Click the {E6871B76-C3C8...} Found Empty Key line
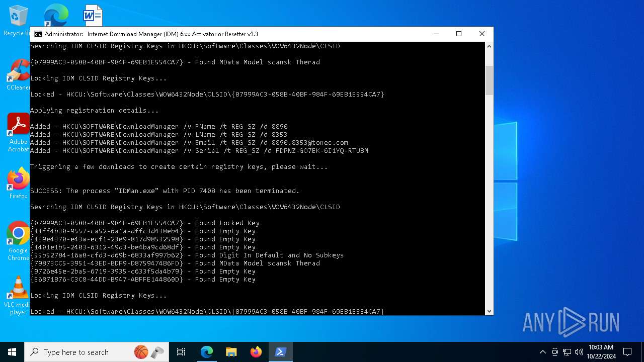 tap(143, 280)
